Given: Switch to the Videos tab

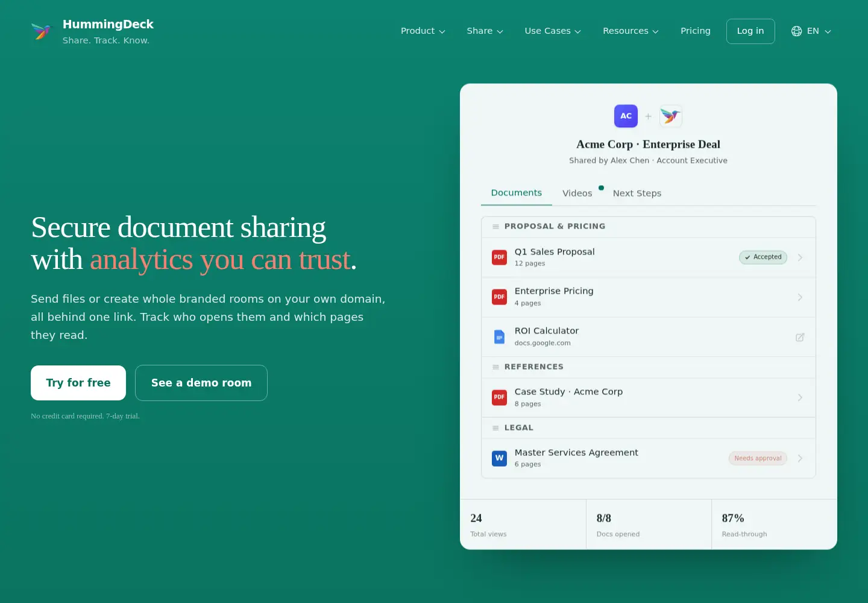Looking at the screenshot, I should click(577, 193).
